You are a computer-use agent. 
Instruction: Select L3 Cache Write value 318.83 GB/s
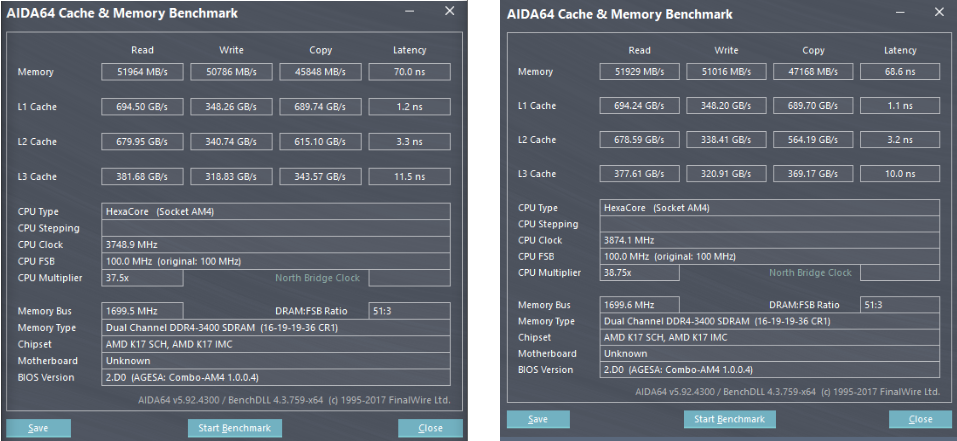point(231,177)
